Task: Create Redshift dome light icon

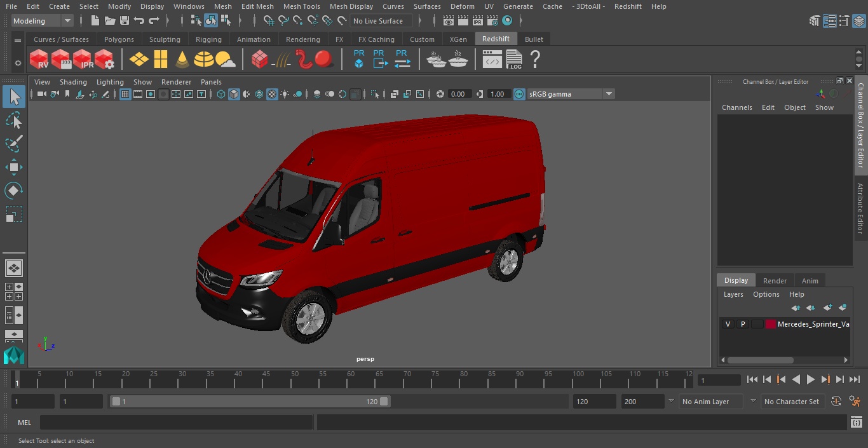Action: coord(204,59)
